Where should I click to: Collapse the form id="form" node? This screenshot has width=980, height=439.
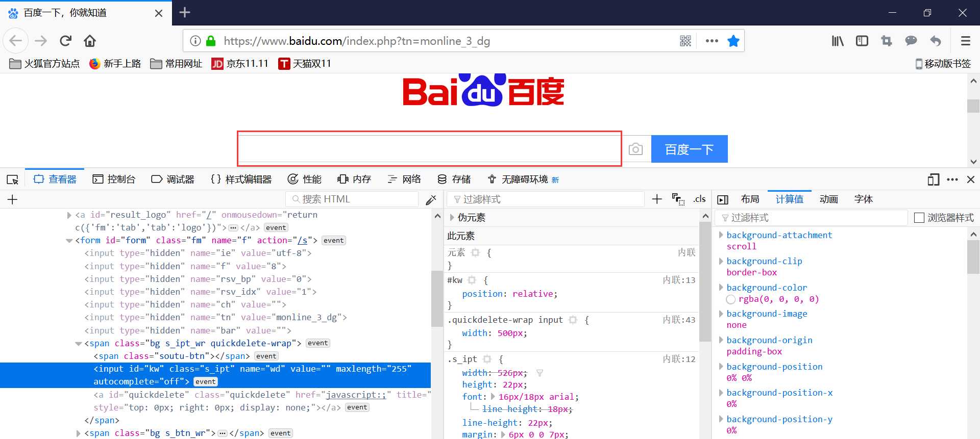tap(69, 241)
